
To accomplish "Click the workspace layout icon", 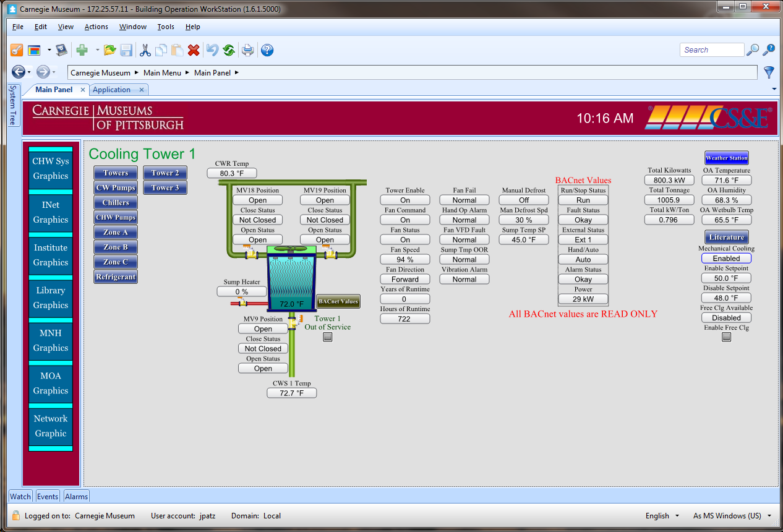I will [x=34, y=50].
